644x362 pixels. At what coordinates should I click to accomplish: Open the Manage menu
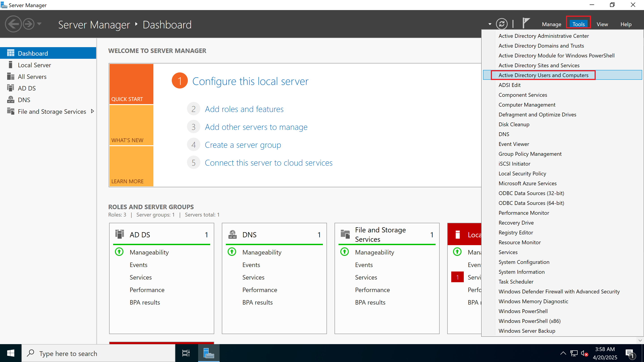click(x=551, y=24)
